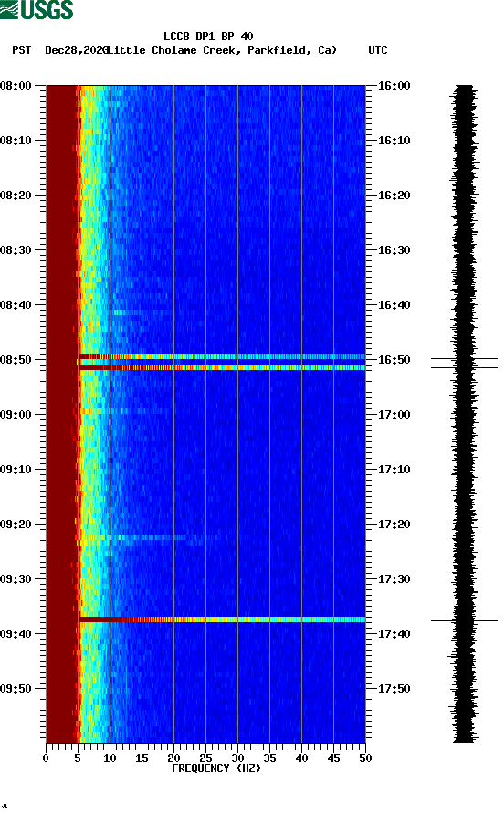
Task: Click the waveform marker line at 17:38 UTC
Action: pyautogui.click(x=464, y=620)
